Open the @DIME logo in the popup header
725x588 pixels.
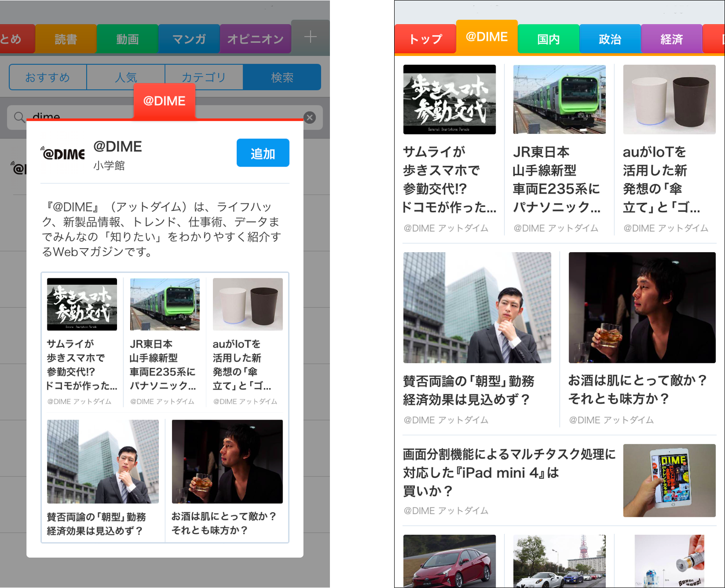(x=63, y=154)
